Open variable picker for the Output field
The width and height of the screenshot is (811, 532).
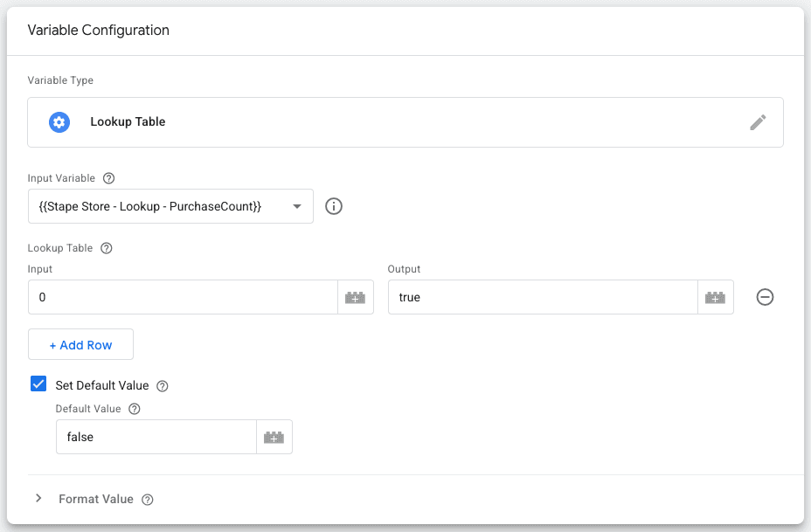716,297
